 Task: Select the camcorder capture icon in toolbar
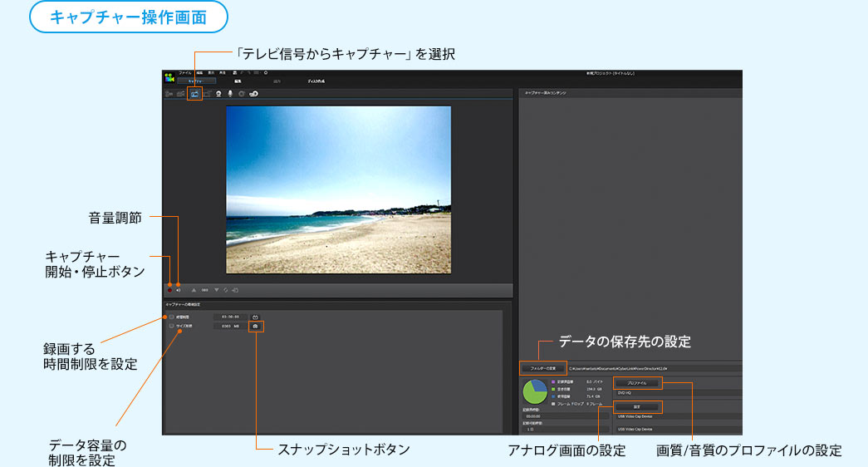pyautogui.click(x=169, y=94)
